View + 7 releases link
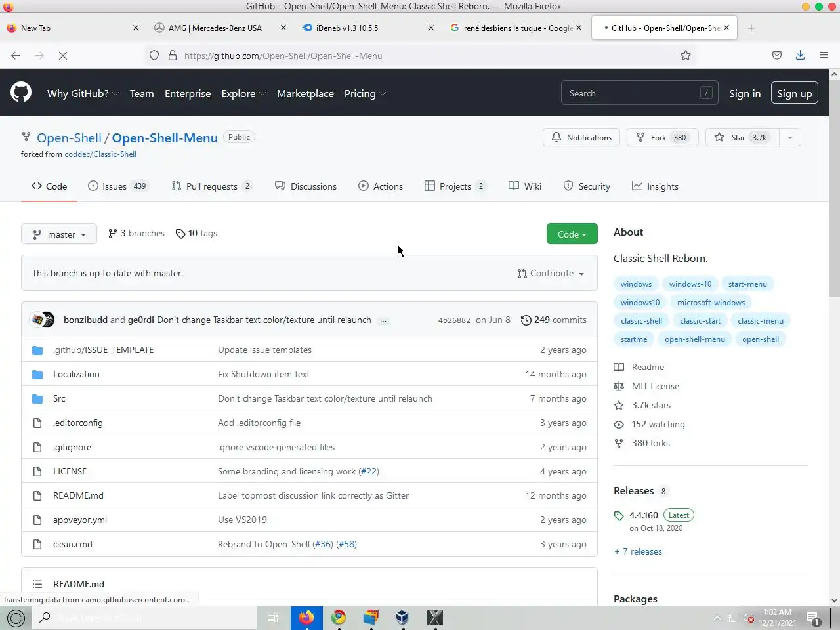 tap(638, 551)
